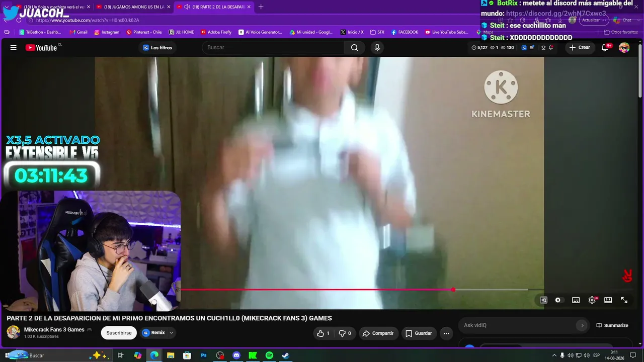The width and height of the screenshot is (644, 362).
Task: Click the Remix button
Action: tap(153, 333)
